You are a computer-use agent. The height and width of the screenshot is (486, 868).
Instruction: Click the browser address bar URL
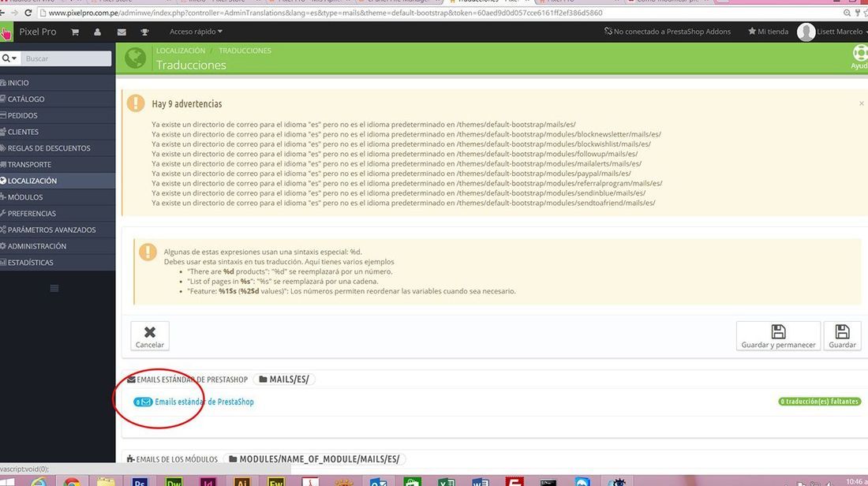tap(325, 13)
